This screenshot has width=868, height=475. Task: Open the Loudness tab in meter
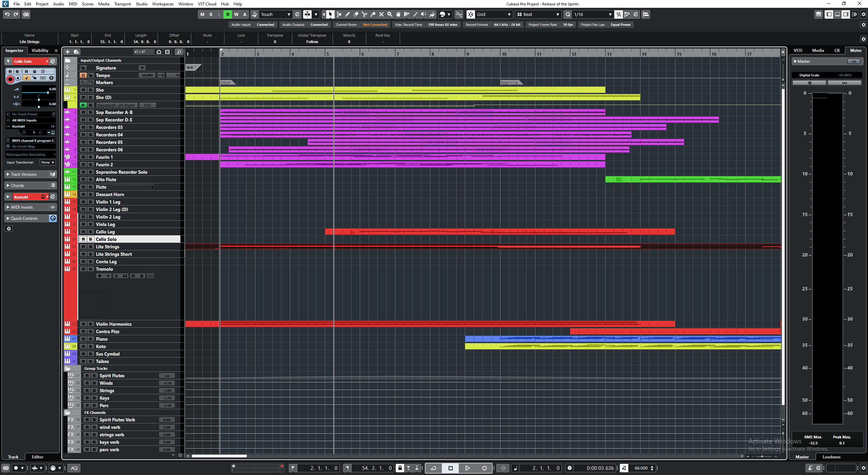(x=831, y=457)
